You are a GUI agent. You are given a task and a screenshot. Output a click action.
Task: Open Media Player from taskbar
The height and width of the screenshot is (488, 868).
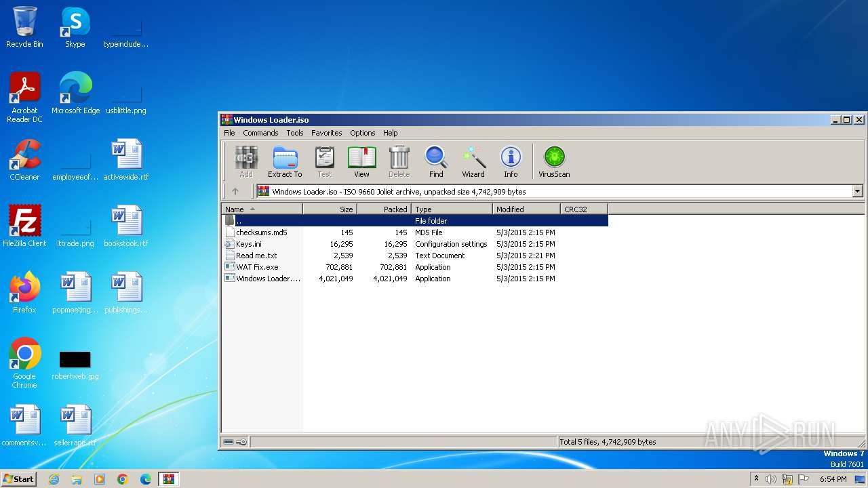(100, 479)
